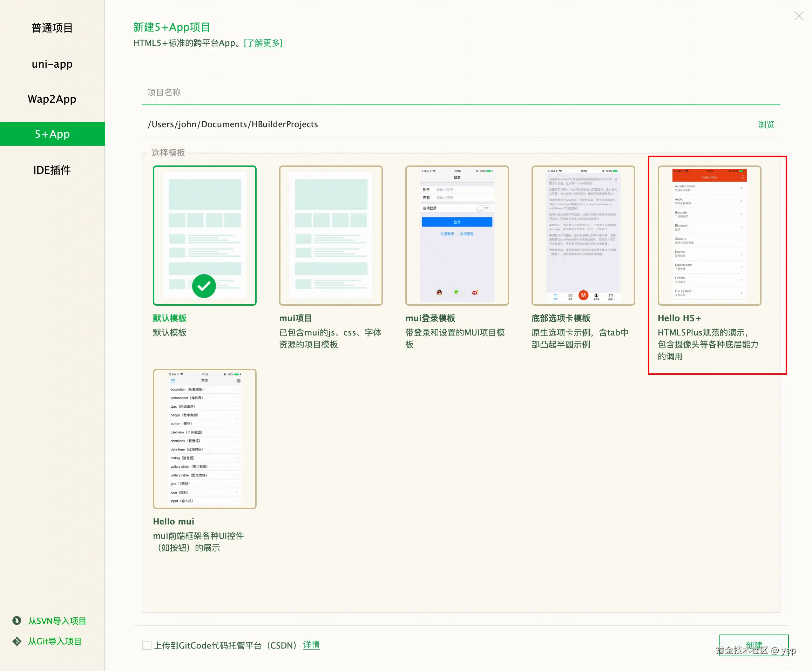
Task: Switch to uni-app project type
Action: click(52, 64)
